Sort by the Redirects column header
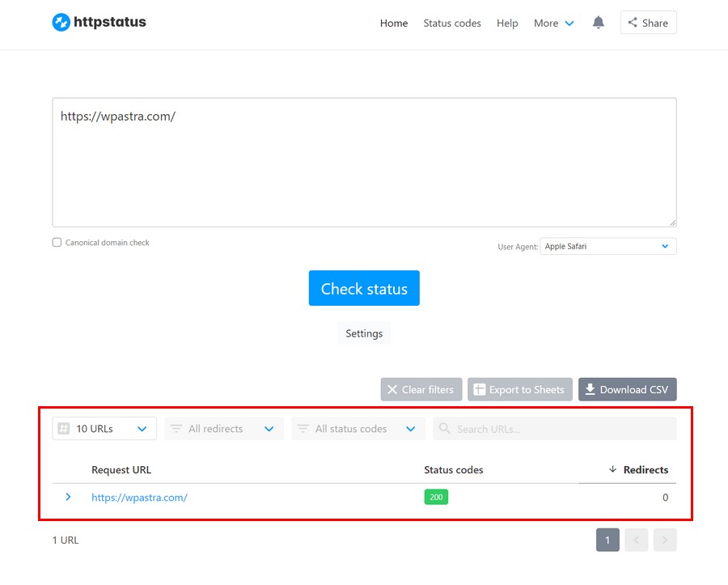728x585 pixels. [x=645, y=469]
